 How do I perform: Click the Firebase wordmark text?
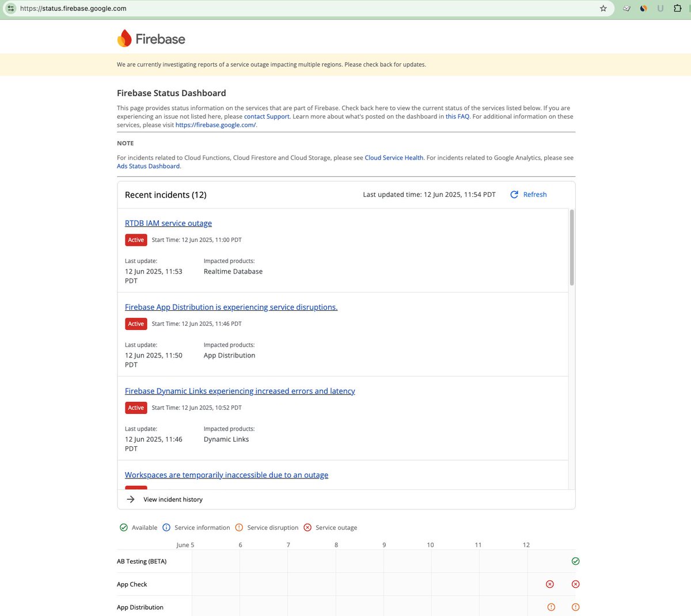coord(160,39)
